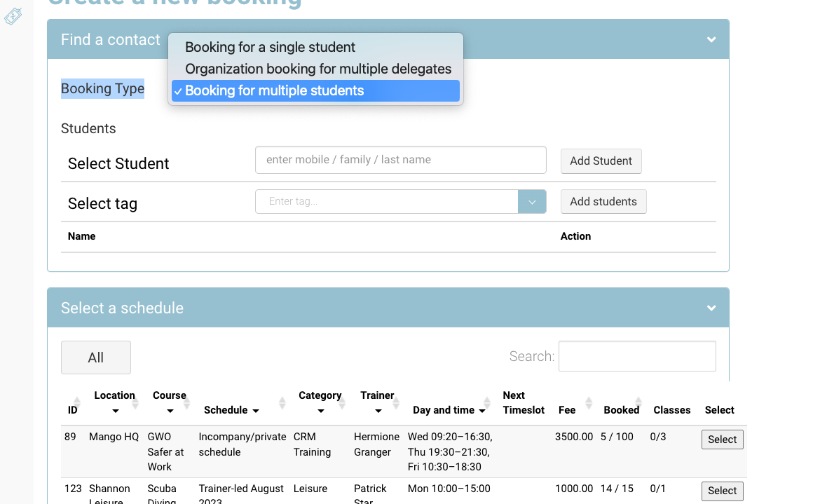The image size is (820, 504).
Task: Open the Course column filter dropdown
Action: (x=170, y=411)
